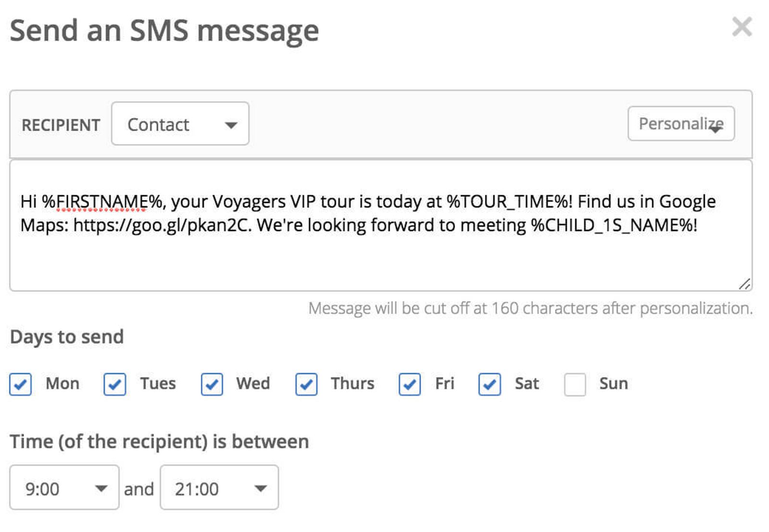Disable sending on Fri
Image resolution: width=769 pixels, height=532 pixels.
tap(409, 384)
